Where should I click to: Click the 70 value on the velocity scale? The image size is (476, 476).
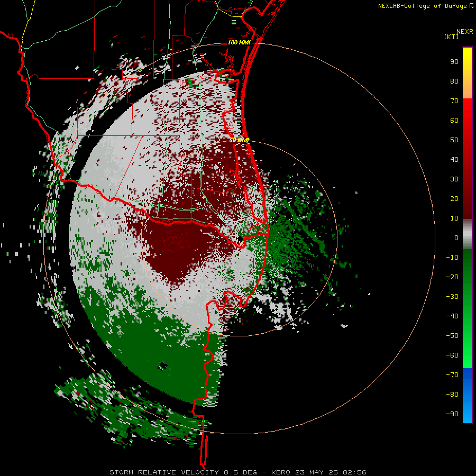click(454, 101)
